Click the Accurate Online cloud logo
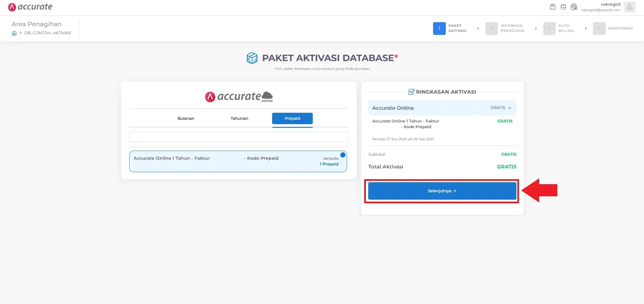Image resolution: width=644 pixels, height=304 pixels. pos(239,97)
